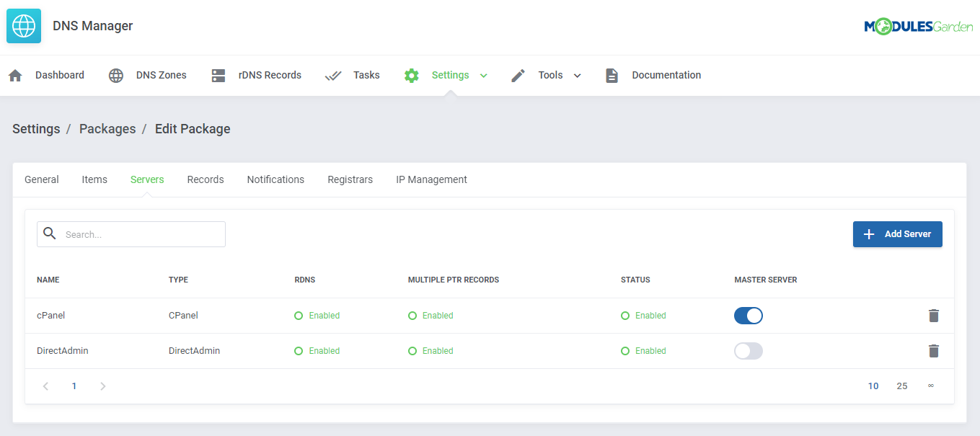Switch to the Notifications tab
This screenshot has height=436, width=980.
(x=275, y=179)
